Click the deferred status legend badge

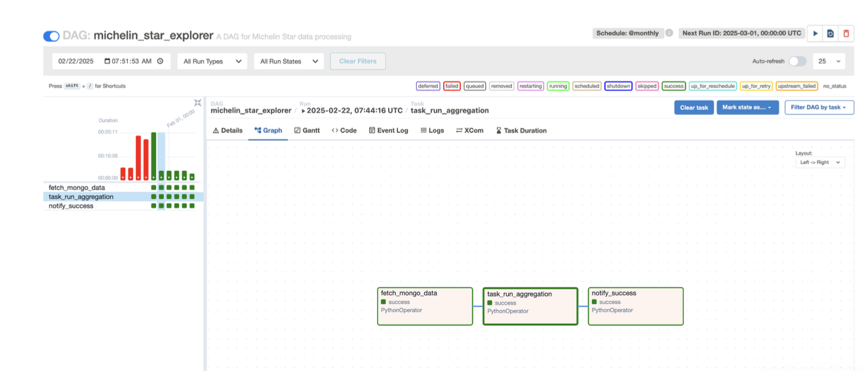[427, 86]
